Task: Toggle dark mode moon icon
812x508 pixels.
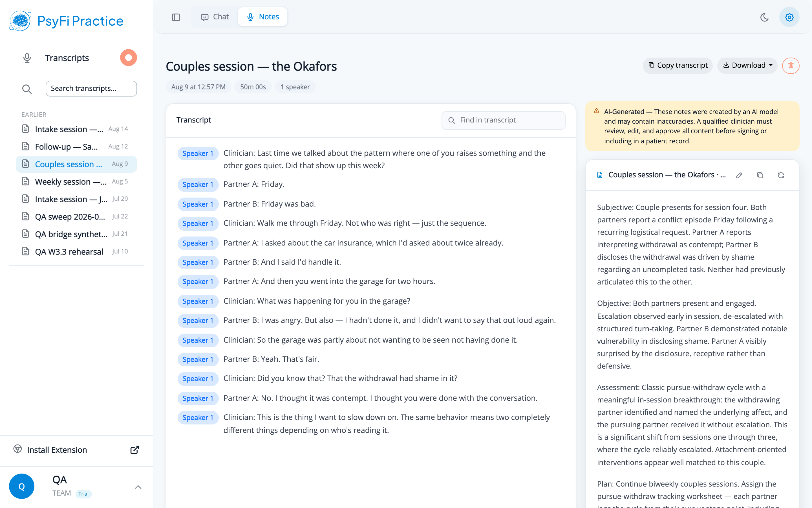Action: click(764, 17)
